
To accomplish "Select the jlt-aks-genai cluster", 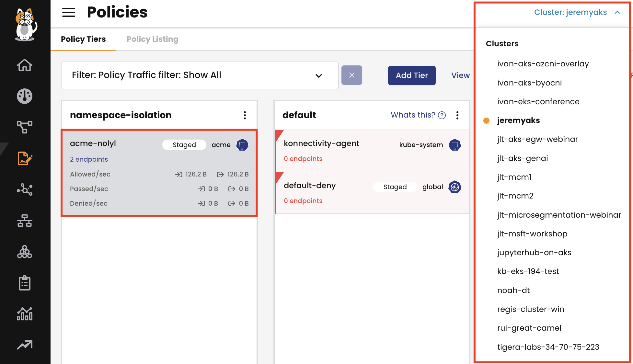I will [523, 158].
